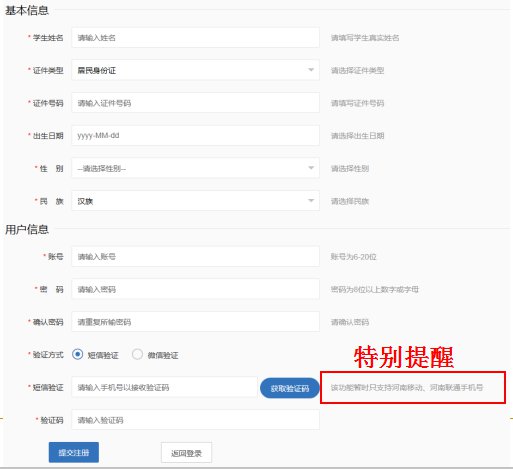Click the 学生姓名 name input field
The height and width of the screenshot is (469, 513).
click(195, 37)
